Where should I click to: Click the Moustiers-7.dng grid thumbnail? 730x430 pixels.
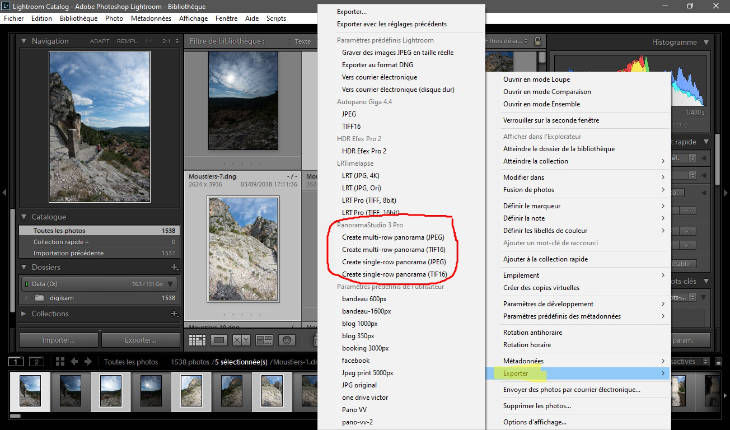point(243,249)
